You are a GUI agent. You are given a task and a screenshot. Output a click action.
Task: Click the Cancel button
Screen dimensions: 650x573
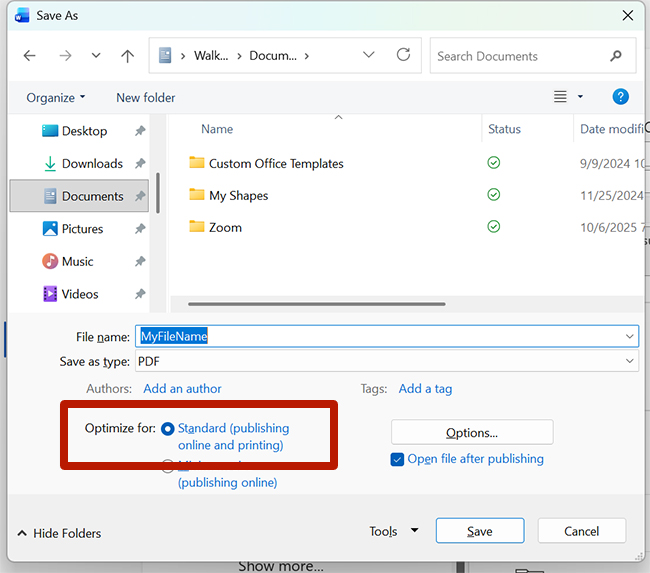coord(581,531)
